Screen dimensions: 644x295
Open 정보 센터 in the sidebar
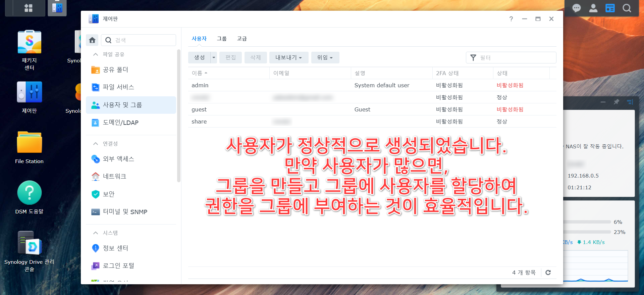coord(131,248)
